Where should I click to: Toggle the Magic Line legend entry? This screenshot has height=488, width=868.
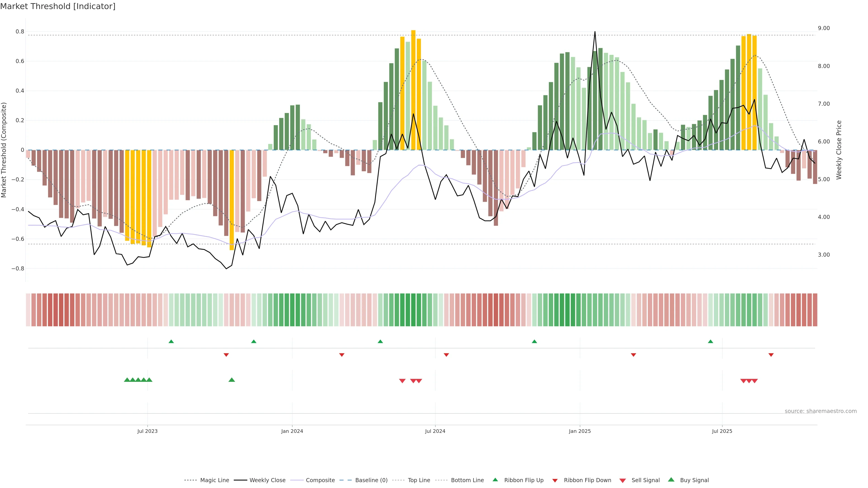coord(214,480)
